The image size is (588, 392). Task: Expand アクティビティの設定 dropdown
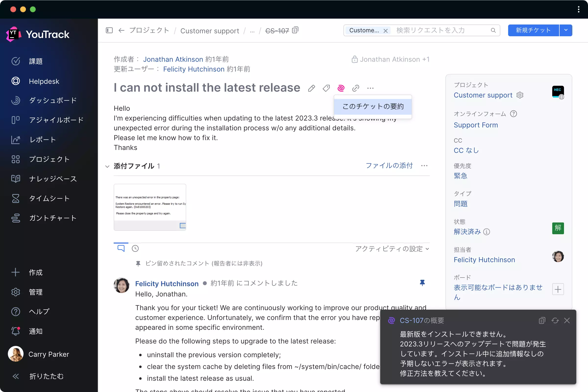point(392,249)
